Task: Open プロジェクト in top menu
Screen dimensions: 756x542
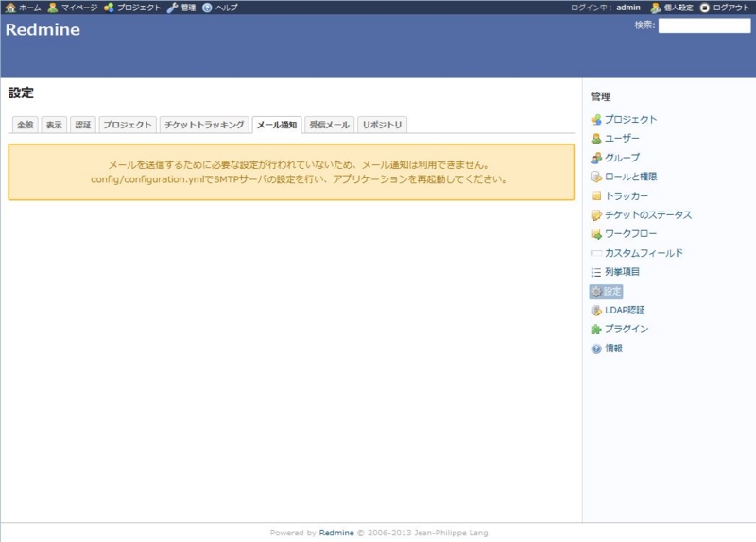Action: [x=139, y=8]
